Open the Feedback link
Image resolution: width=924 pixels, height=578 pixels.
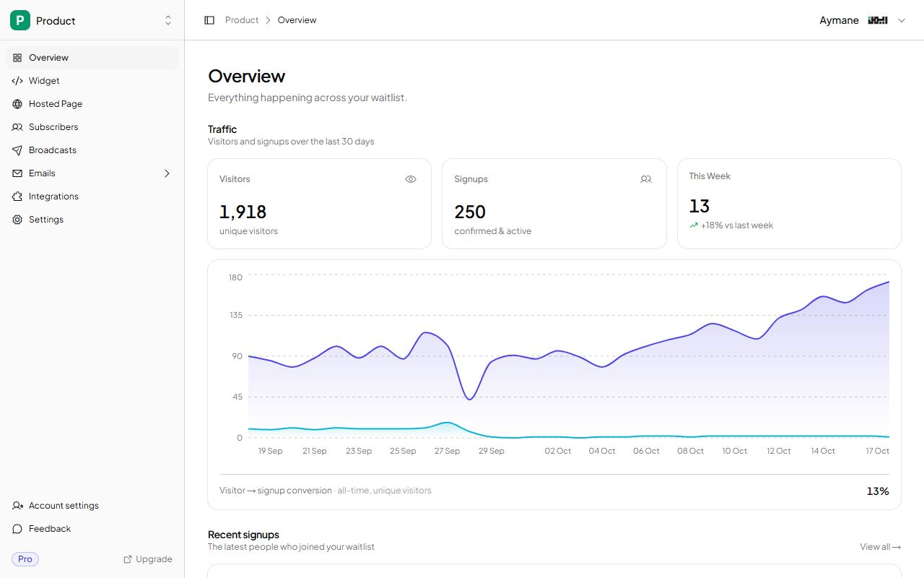point(92,529)
